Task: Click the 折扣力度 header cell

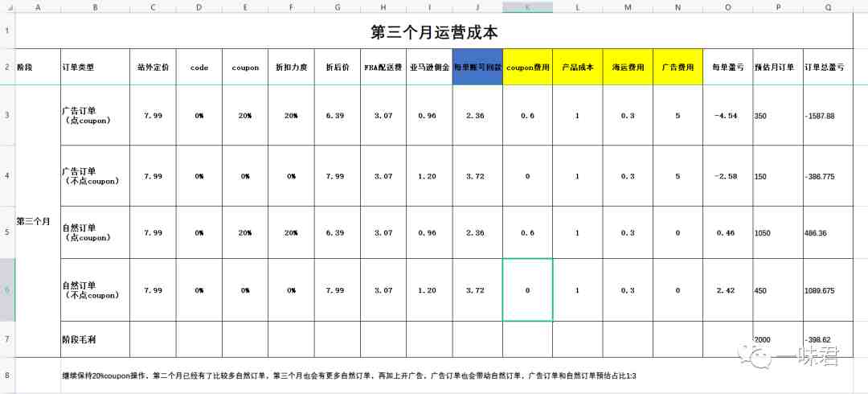Action: click(x=291, y=67)
